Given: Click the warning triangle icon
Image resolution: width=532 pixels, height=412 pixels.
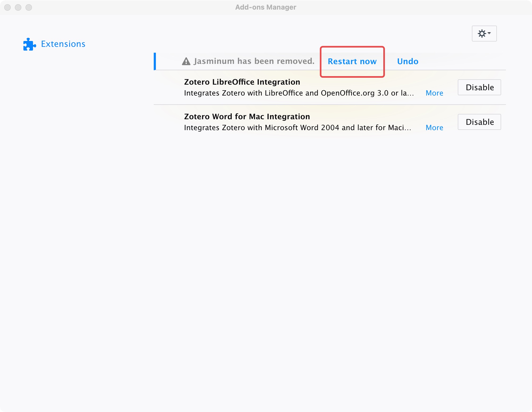Looking at the screenshot, I should pyautogui.click(x=186, y=61).
